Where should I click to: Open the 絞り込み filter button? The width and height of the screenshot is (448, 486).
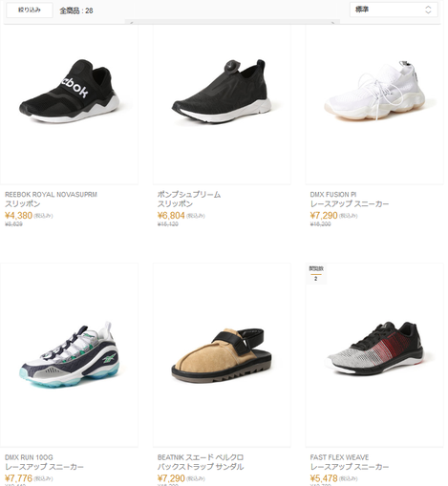click(x=30, y=11)
